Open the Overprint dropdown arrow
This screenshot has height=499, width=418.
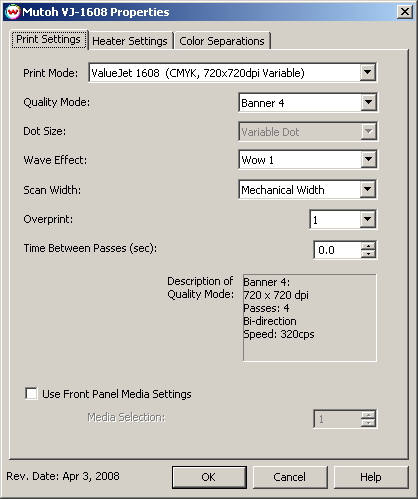click(x=368, y=219)
